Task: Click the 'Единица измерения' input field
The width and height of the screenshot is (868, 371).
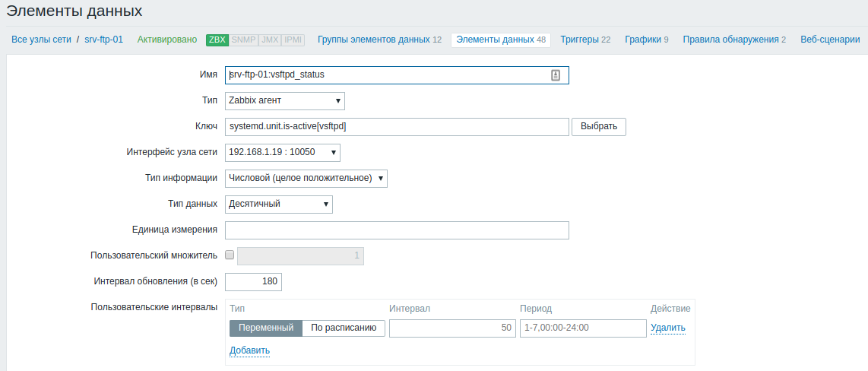Action: coord(397,230)
